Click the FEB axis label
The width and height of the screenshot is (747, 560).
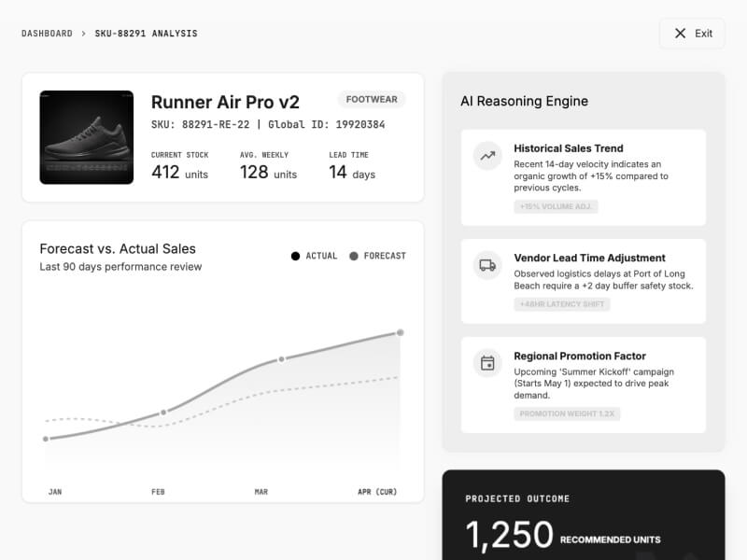tap(158, 492)
